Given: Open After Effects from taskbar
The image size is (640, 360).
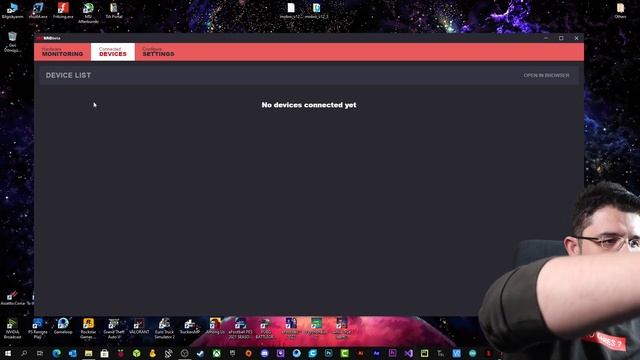Looking at the screenshot, I should click(376, 353).
